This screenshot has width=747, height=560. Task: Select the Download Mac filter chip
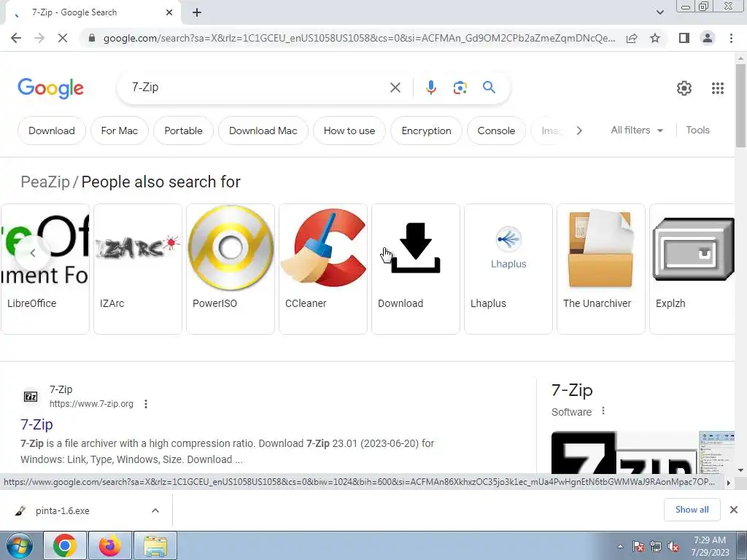coord(263,131)
